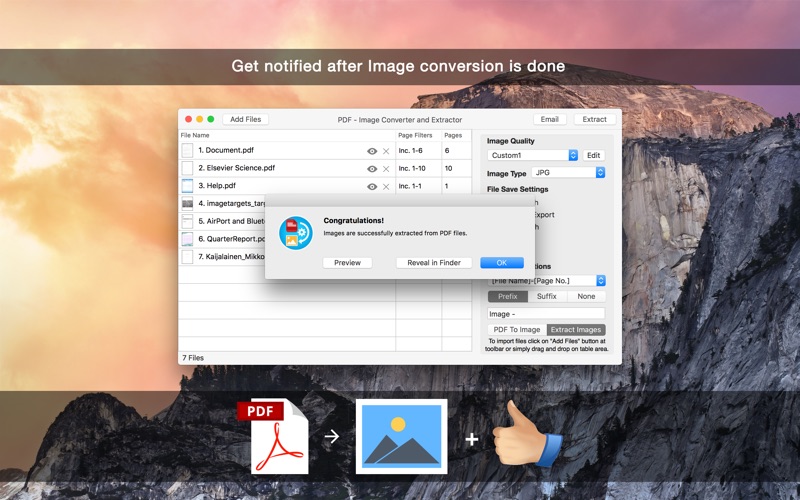This screenshot has width=800, height=500.
Task: Open the Image Type JPG dropdown
Action: [568, 172]
